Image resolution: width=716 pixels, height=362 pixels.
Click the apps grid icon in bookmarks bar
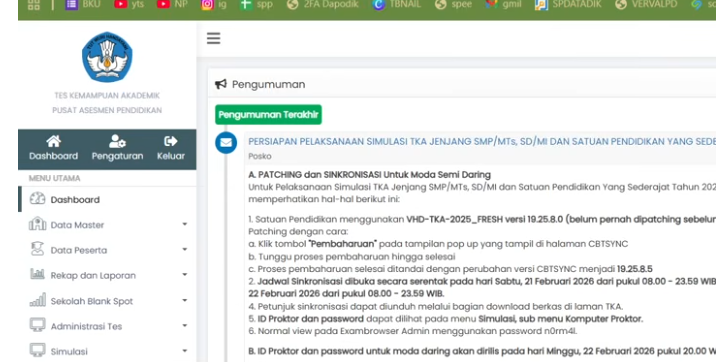click(x=34, y=5)
